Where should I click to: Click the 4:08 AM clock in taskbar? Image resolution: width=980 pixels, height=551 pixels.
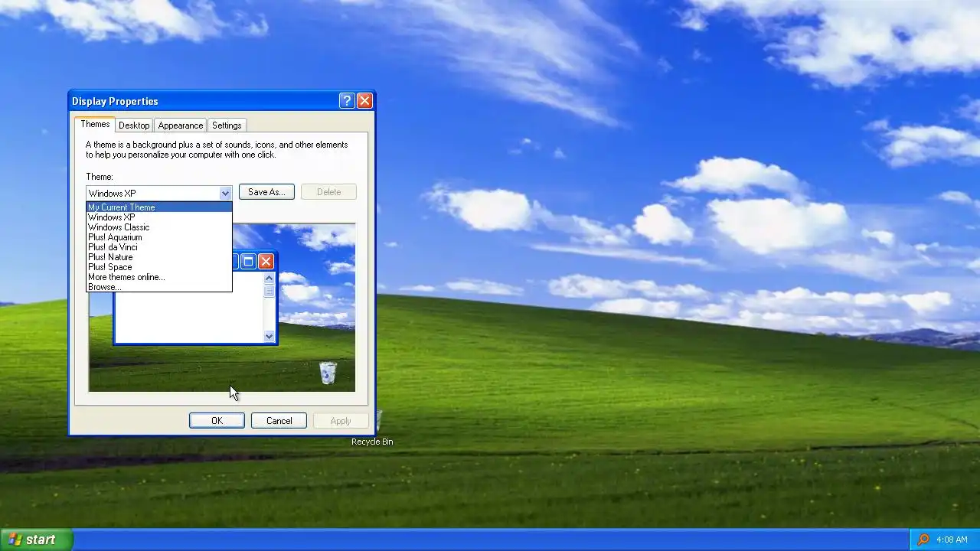tap(952, 540)
